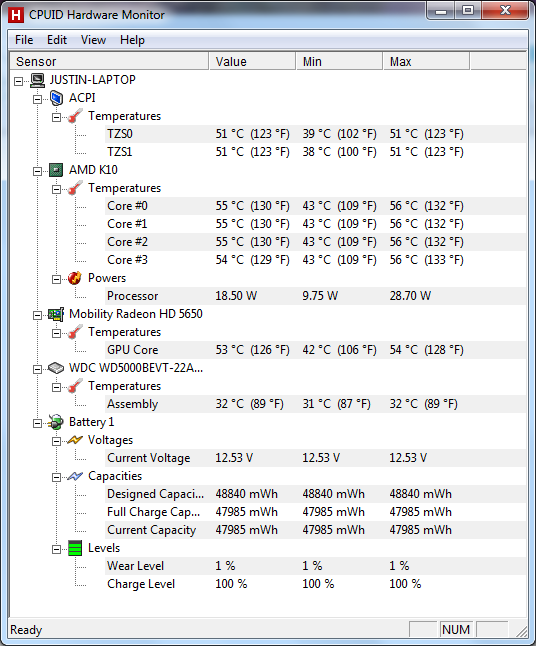
Task: Select the Current Voltage row
Action: coord(315,458)
